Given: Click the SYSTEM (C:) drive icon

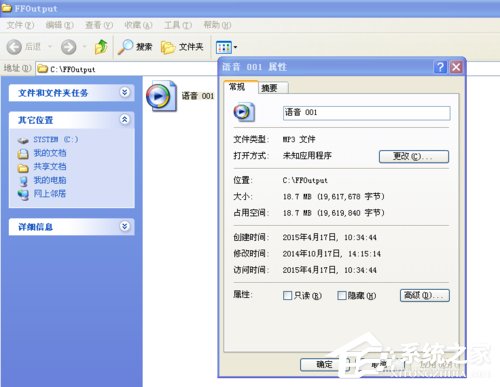Looking at the screenshot, I should point(23,140).
